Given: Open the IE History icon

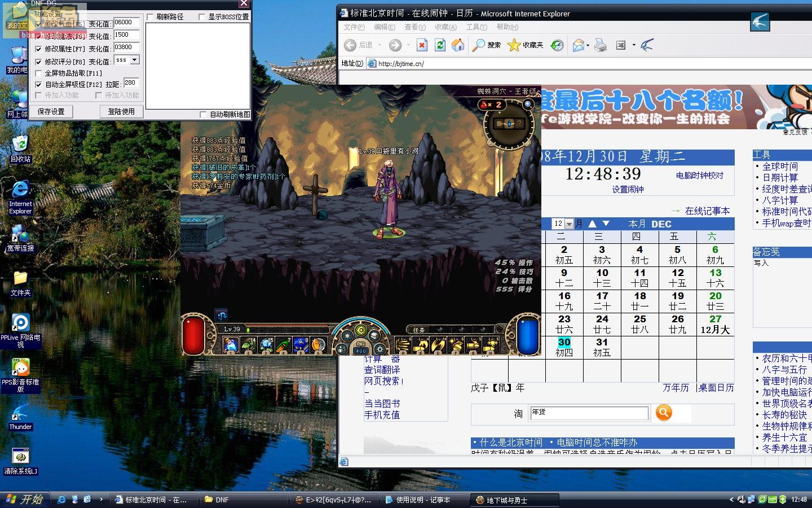Looking at the screenshot, I should tap(557, 45).
